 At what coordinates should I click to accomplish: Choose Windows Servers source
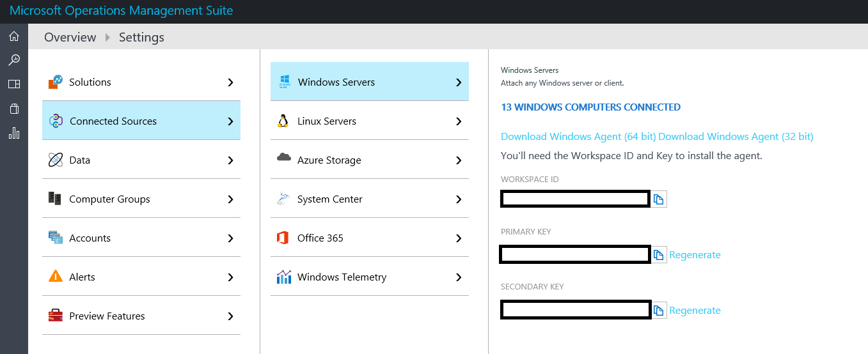pos(370,81)
